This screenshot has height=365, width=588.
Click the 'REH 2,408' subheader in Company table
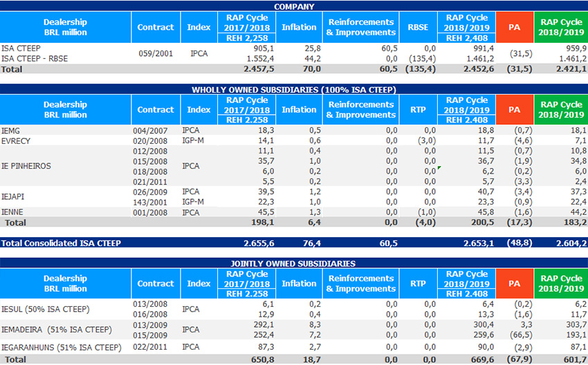pos(466,38)
